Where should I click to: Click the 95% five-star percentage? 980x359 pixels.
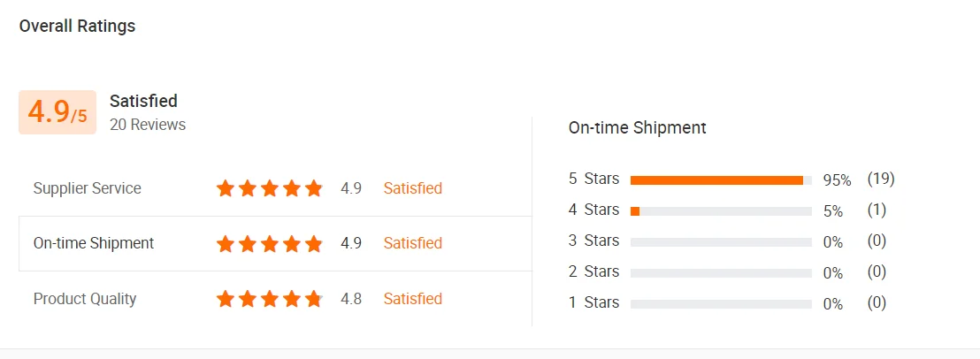pos(837,180)
